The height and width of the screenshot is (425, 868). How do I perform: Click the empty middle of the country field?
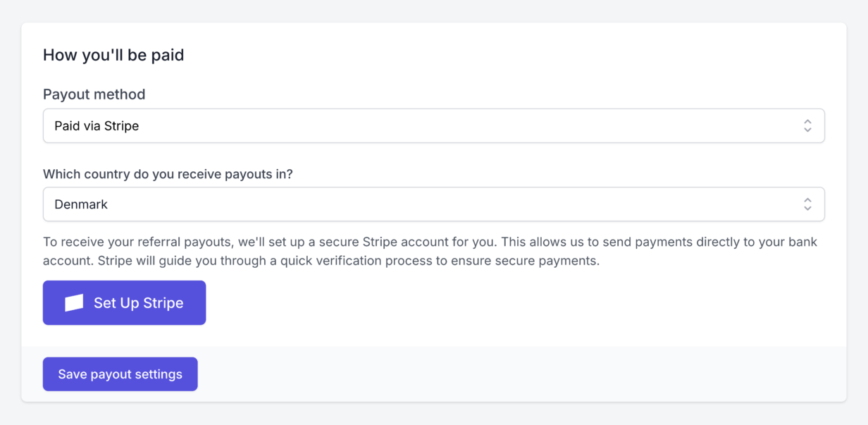pyautogui.click(x=451, y=204)
